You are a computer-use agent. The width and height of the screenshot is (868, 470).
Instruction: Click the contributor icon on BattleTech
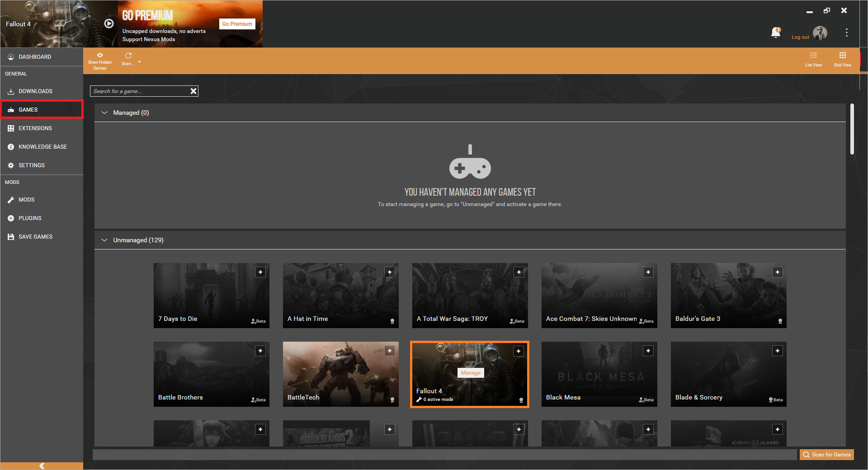pos(392,400)
